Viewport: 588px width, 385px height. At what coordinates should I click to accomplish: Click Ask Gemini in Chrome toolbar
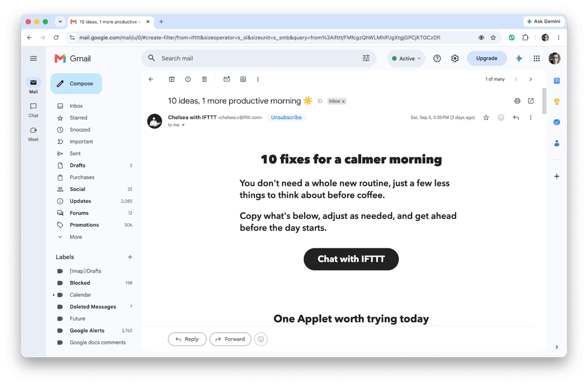point(544,22)
